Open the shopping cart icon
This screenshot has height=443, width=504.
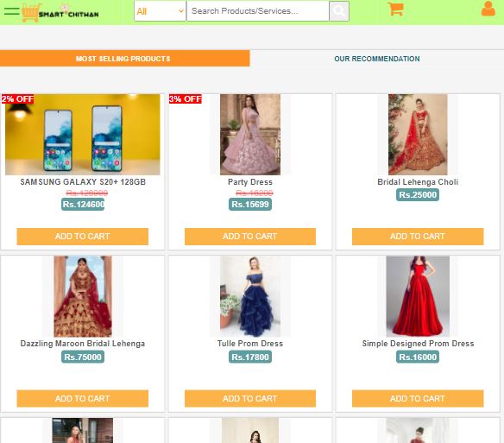(395, 9)
